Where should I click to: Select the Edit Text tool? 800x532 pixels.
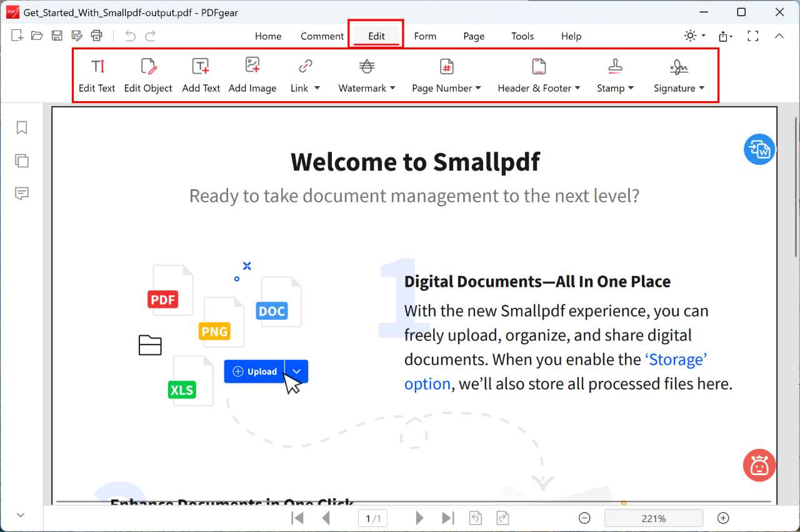click(x=97, y=75)
